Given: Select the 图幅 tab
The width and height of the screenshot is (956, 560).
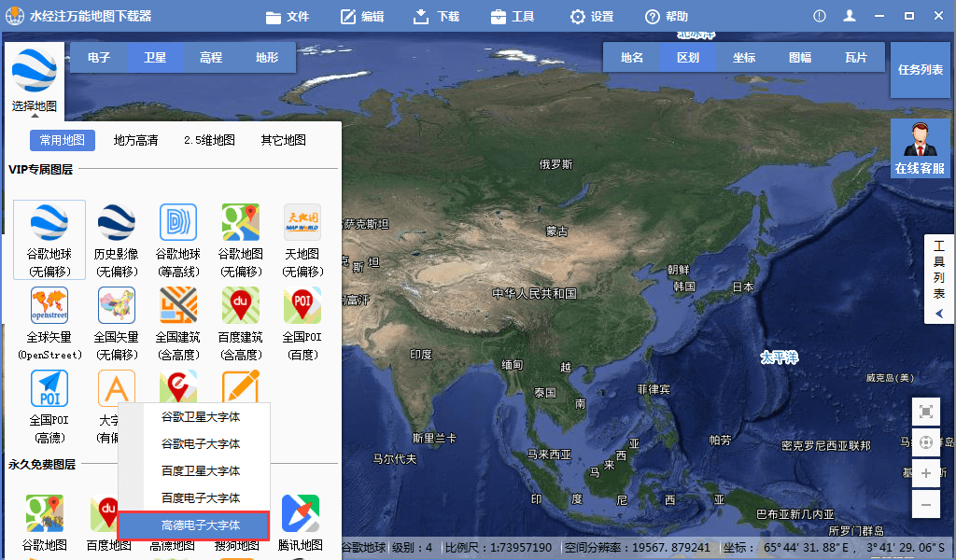Looking at the screenshot, I should [x=800, y=57].
